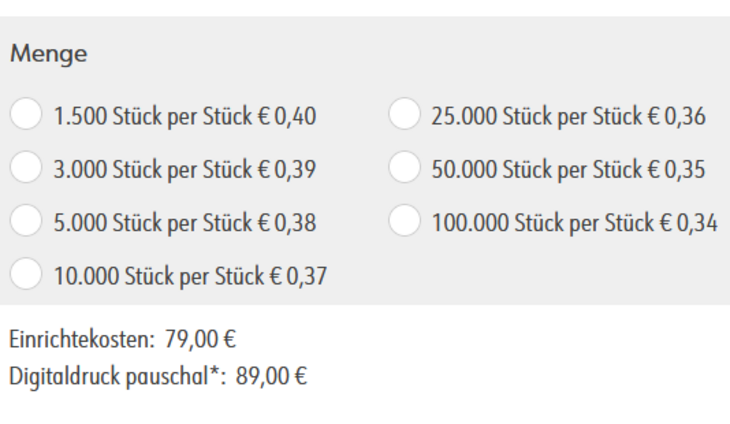
Task: Choose the 50.000 Stück radio button
Action: click(404, 168)
